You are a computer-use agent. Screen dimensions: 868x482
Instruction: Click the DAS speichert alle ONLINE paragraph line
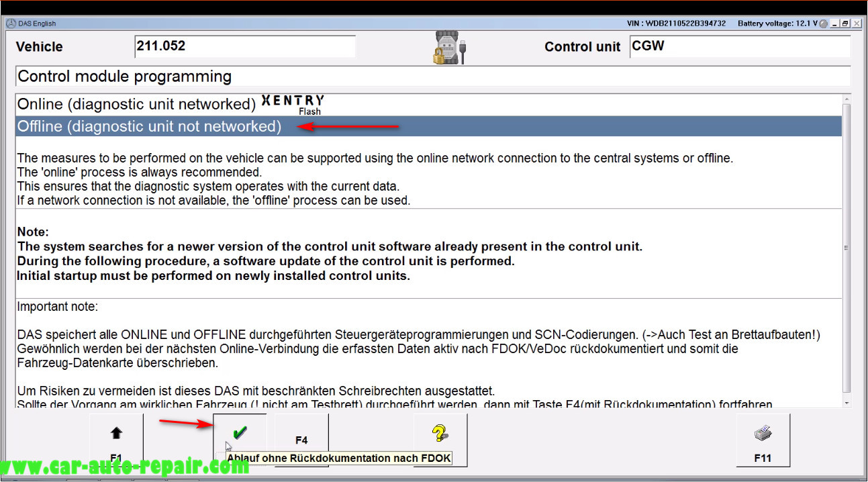tap(419, 334)
